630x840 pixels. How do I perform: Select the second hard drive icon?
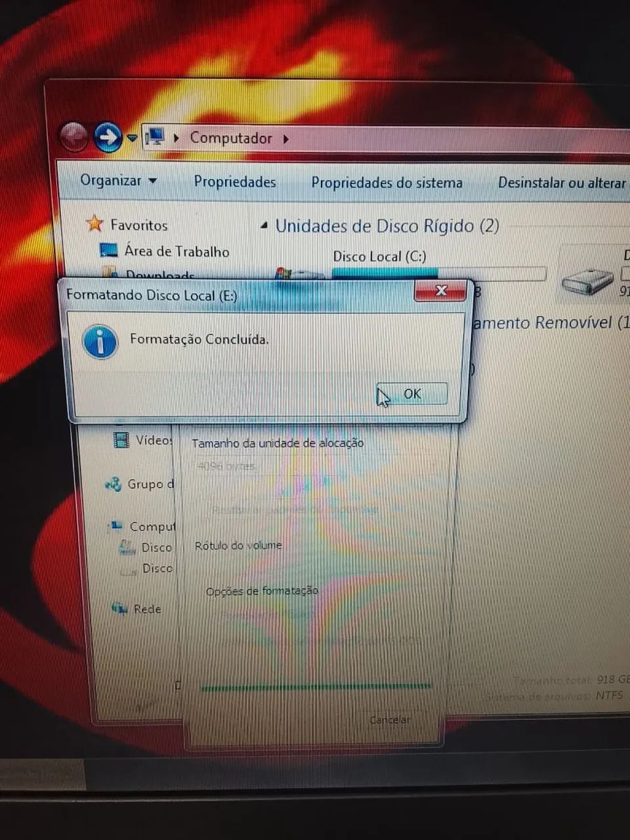click(588, 282)
